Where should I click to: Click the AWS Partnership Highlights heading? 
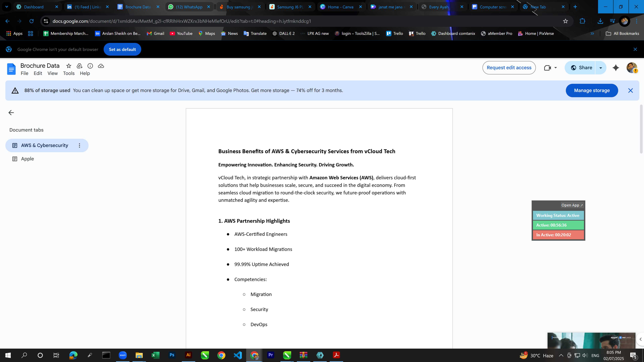pyautogui.click(x=254, y=221)
